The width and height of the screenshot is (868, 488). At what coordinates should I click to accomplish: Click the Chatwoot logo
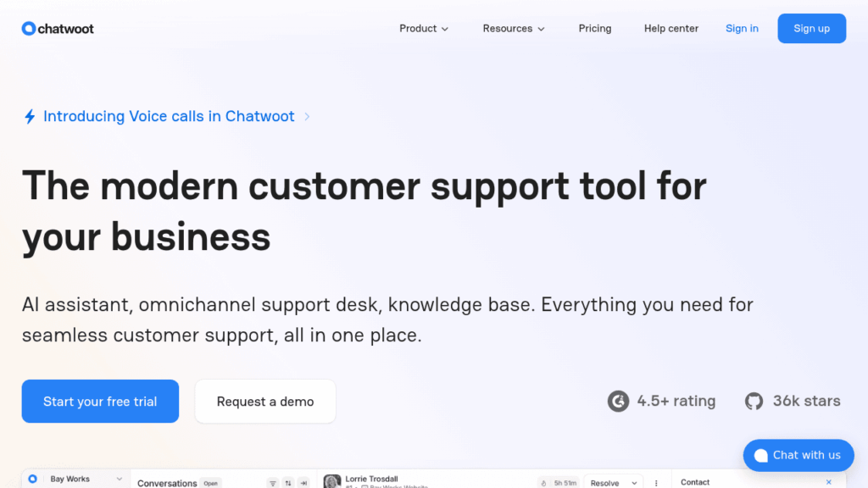58,28
